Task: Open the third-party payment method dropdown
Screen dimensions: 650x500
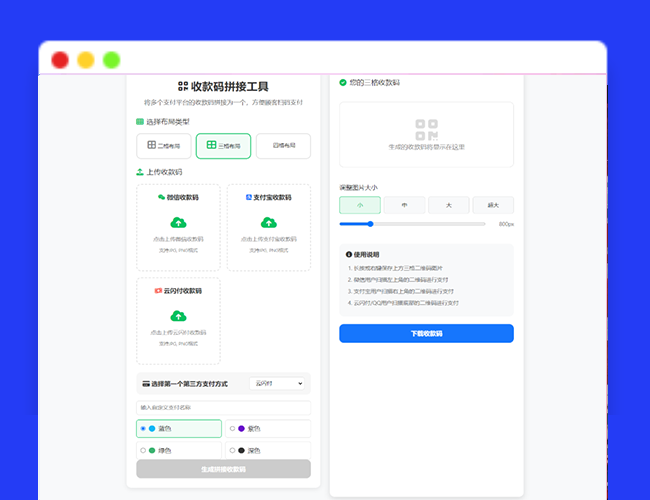Action: coord(277,383)
